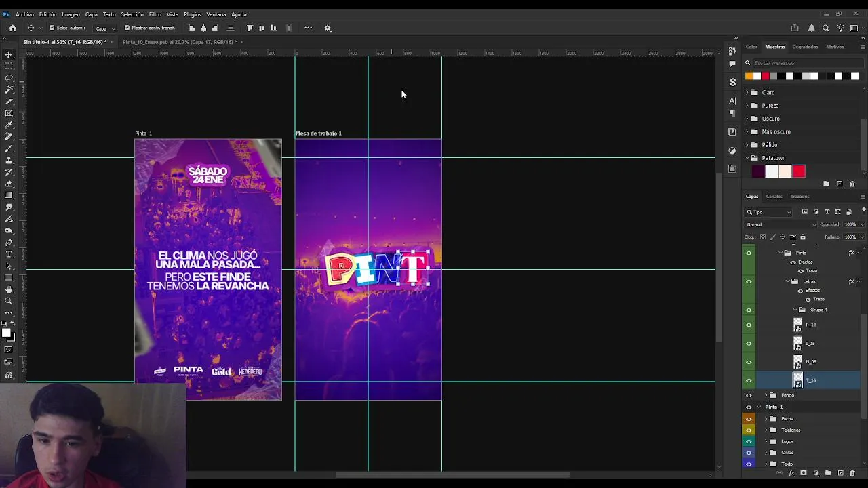This screenshot has width=868, height=488.
Task: Hide the T_16 layer
Action: [749, 380]
